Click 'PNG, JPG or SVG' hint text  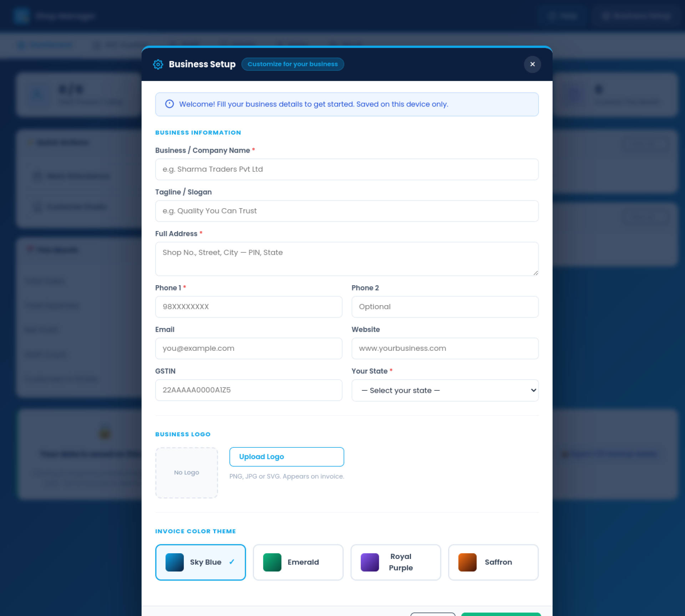click(x=286, y=476)
